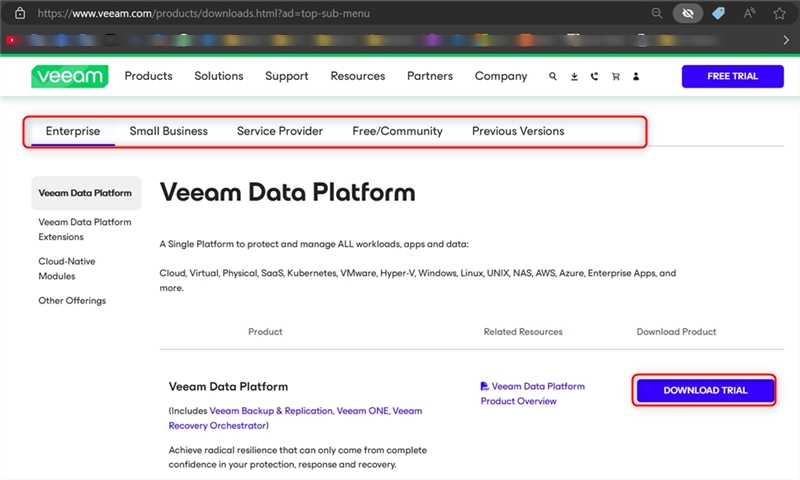Click the downloads arrow icon in header

574,76
